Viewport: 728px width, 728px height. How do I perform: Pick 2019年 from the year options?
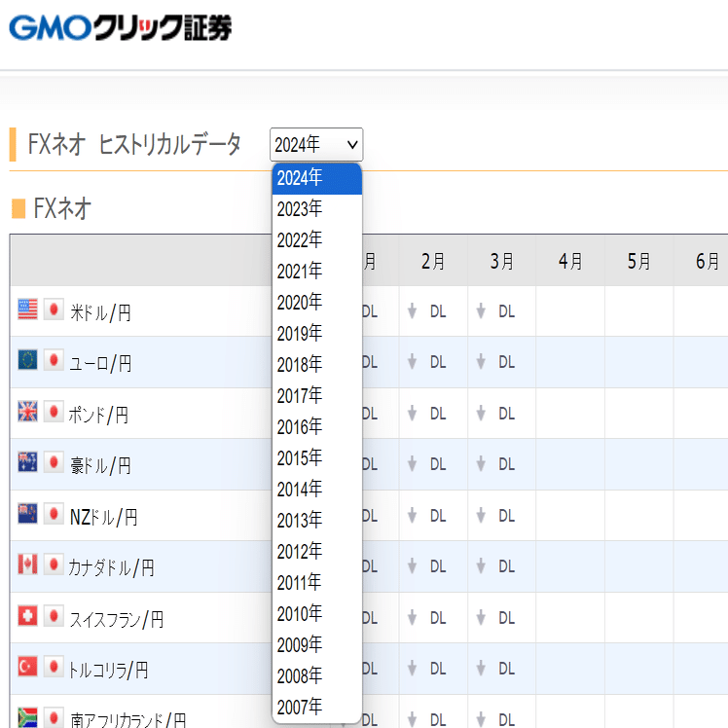coord(317,334)
